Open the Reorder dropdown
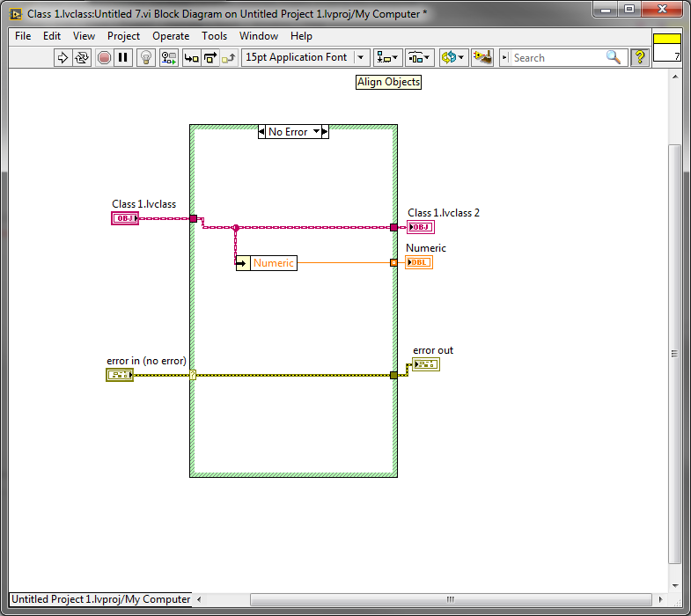Screen dimensions: 691x616 (452, 57)
